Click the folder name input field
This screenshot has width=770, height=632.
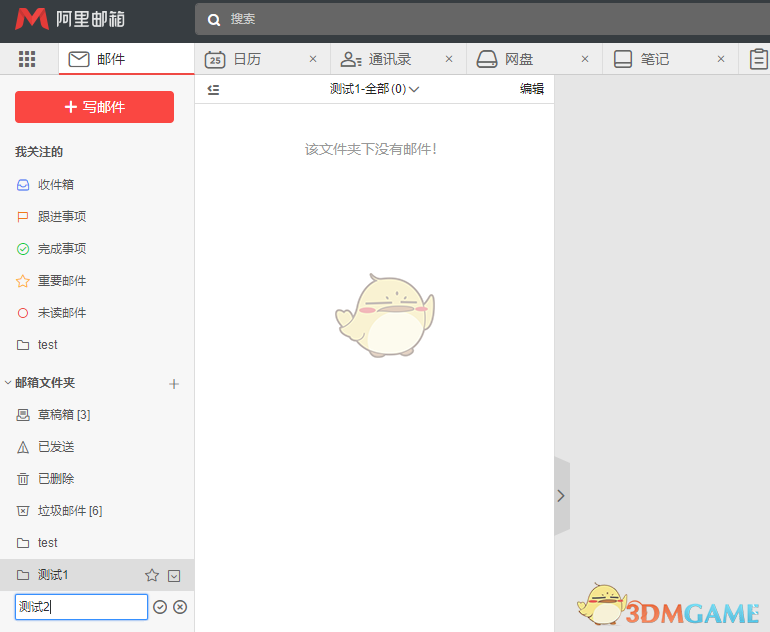tap(81, 607)
